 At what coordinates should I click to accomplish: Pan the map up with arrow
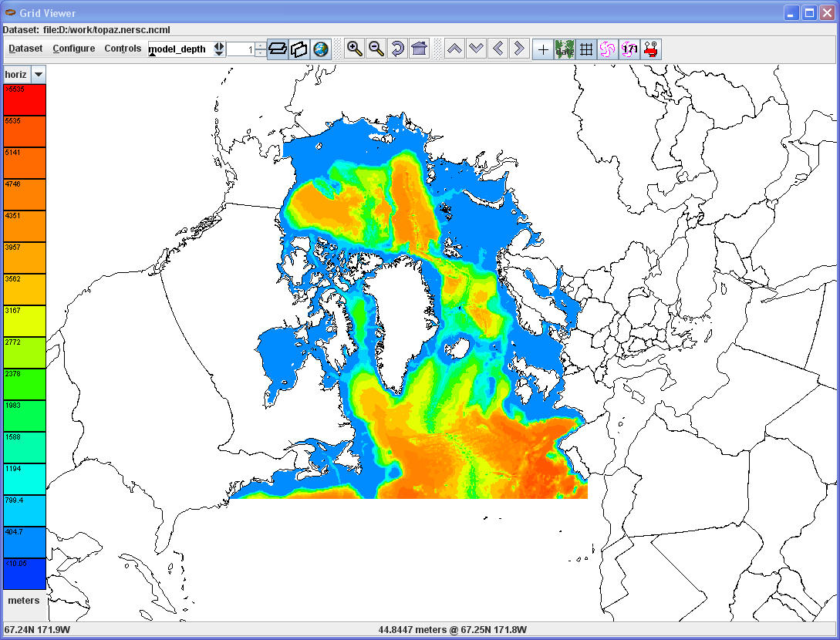pyautogui.click(x=455, y=49)
